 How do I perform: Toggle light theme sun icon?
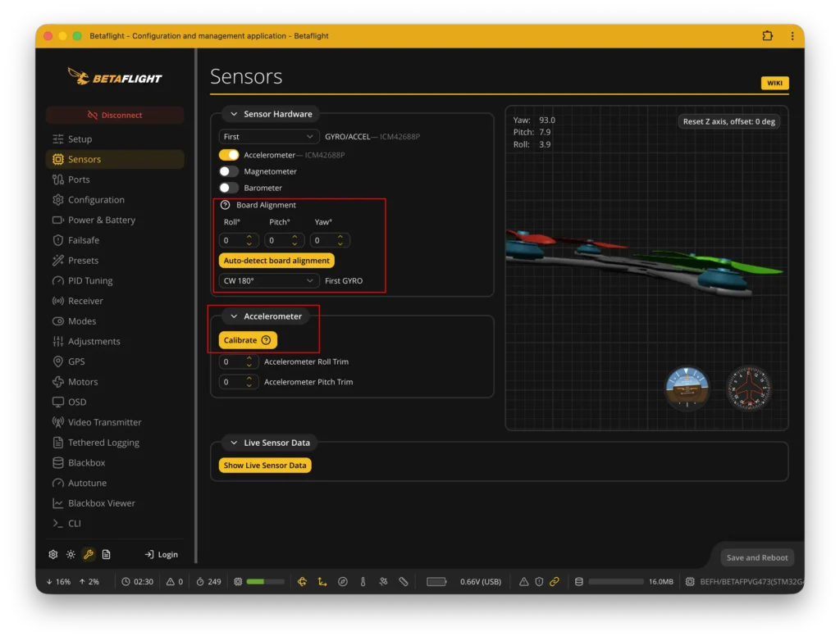tap(71, 555)
